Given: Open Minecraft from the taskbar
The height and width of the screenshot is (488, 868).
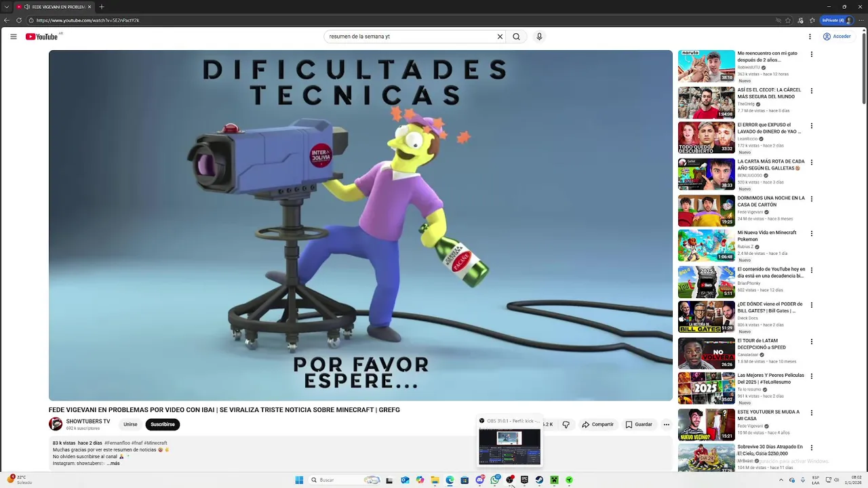Looking at the screenshot, I should click(x=554, y=480).
